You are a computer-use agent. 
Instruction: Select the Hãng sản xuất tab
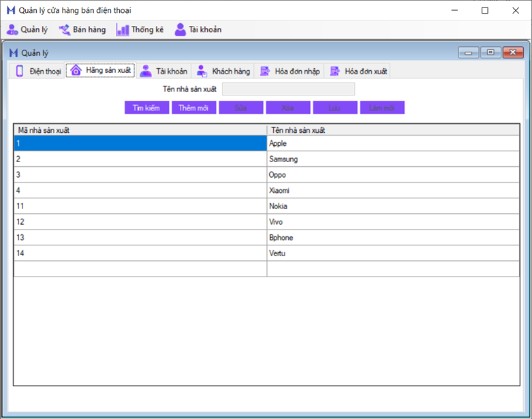[101, 70]
